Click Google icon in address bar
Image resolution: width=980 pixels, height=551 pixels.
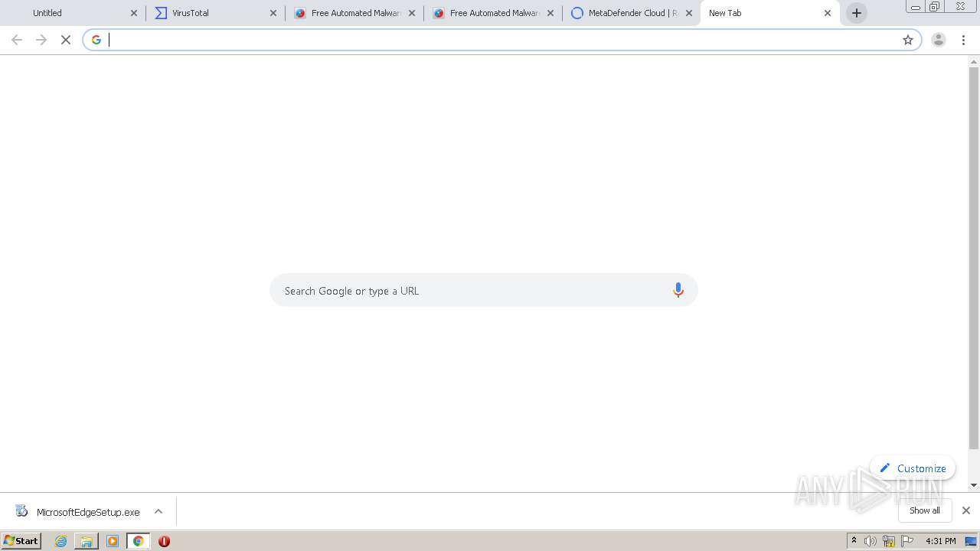[96, 40]
